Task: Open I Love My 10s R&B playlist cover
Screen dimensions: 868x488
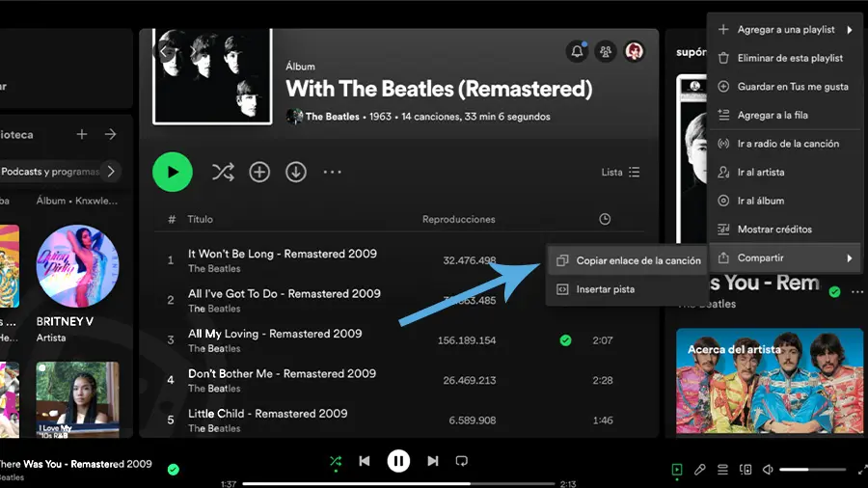Action: click(77, 399)
